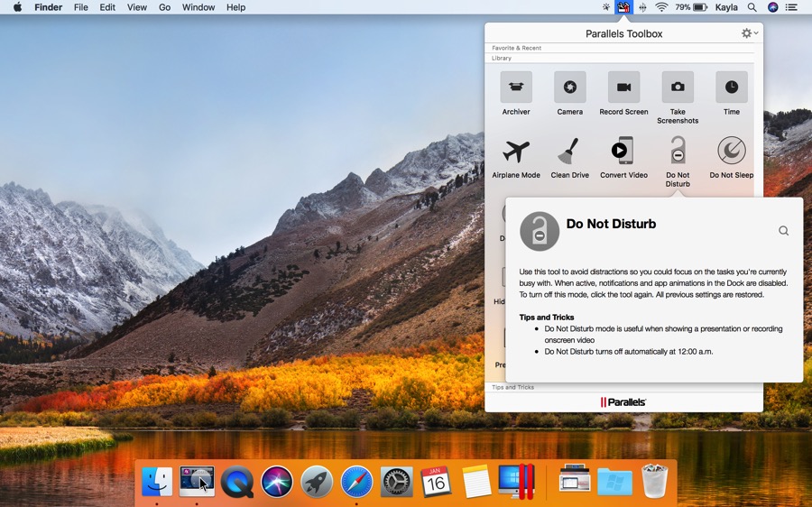
Task: Enable the Do Not Disturb tool
Action: pyautogui.click(x=678, y=152)
